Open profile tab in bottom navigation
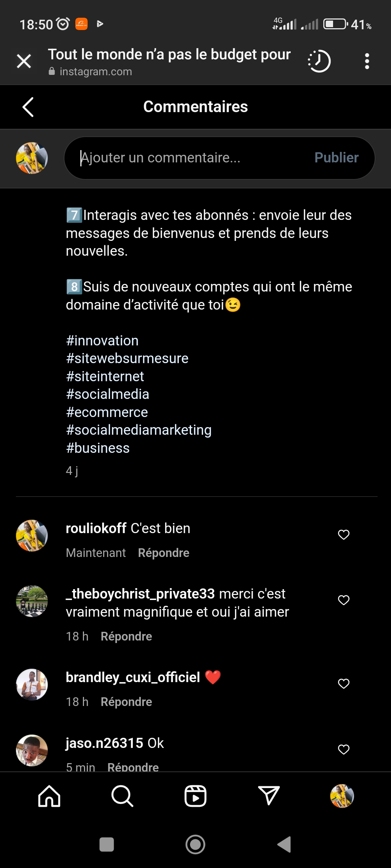The height and width of the screenshot is (868, 391). point(342,796)
